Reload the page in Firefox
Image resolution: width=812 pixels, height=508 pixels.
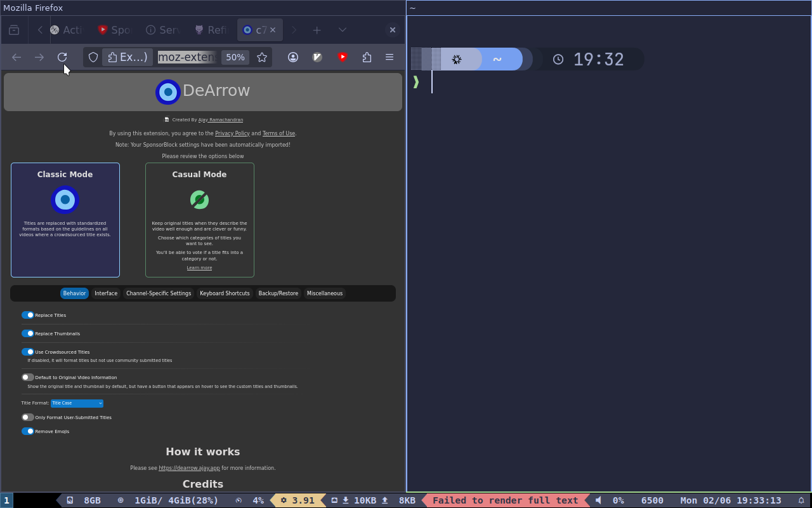click(x=62, y=57)
